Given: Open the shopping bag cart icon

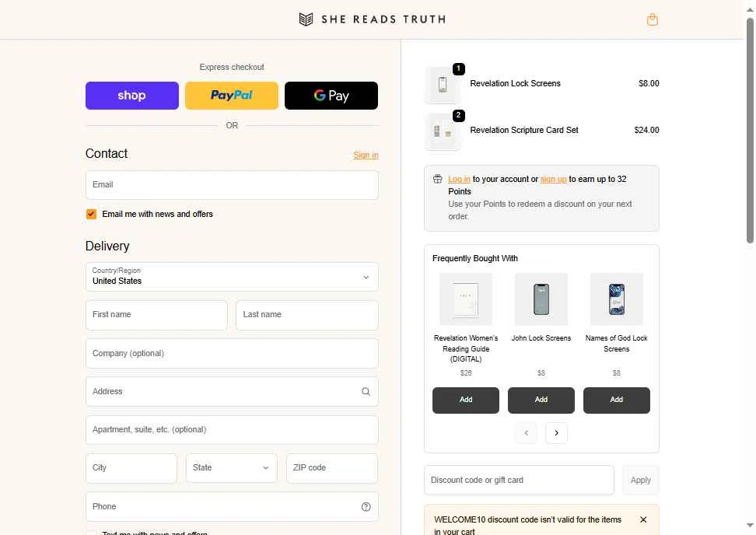Looking at the screenshot, I should coord(652,19).
